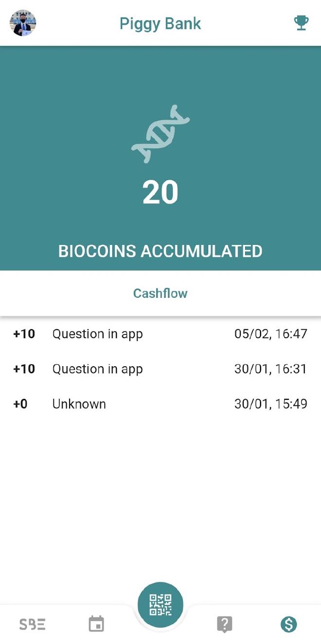Tap the QR code scanner icon

160,603
